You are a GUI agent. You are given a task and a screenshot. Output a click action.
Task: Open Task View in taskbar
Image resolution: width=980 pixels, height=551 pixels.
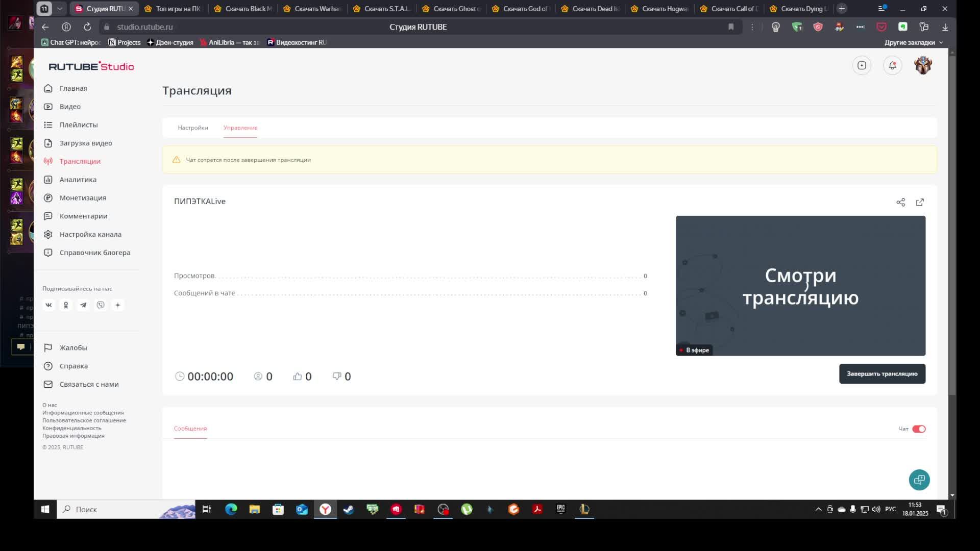[207, 510]
